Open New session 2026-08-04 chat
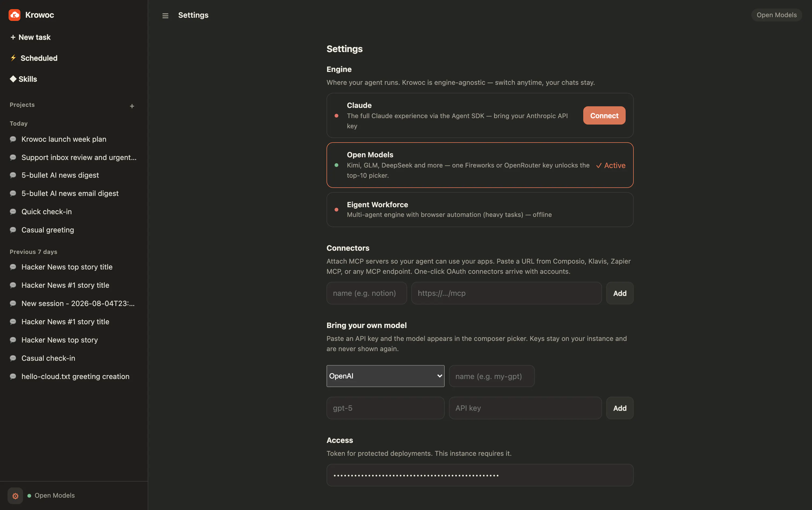Viewport: 812px width, 510px height. pyautogui.click(x=78, y=303)
